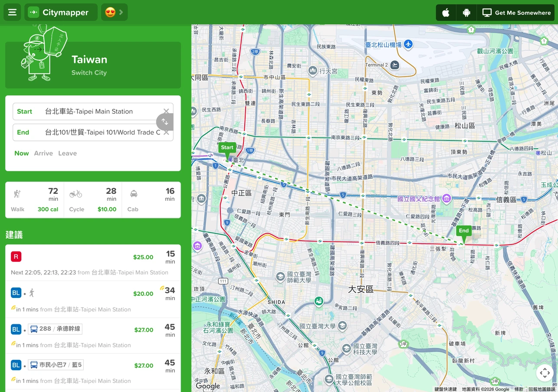The width and height of the screenshot is (558, 392).
Task: Open the bus 288 route suggestion
Action: tap(93, 336)
